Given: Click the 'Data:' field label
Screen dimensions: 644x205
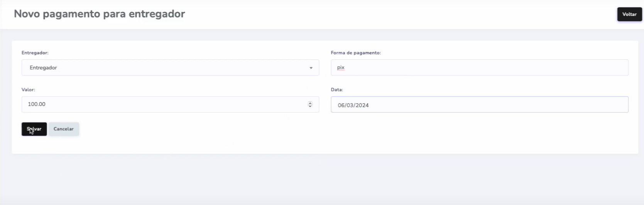Looking at the screenshot, I should [336, 89].
